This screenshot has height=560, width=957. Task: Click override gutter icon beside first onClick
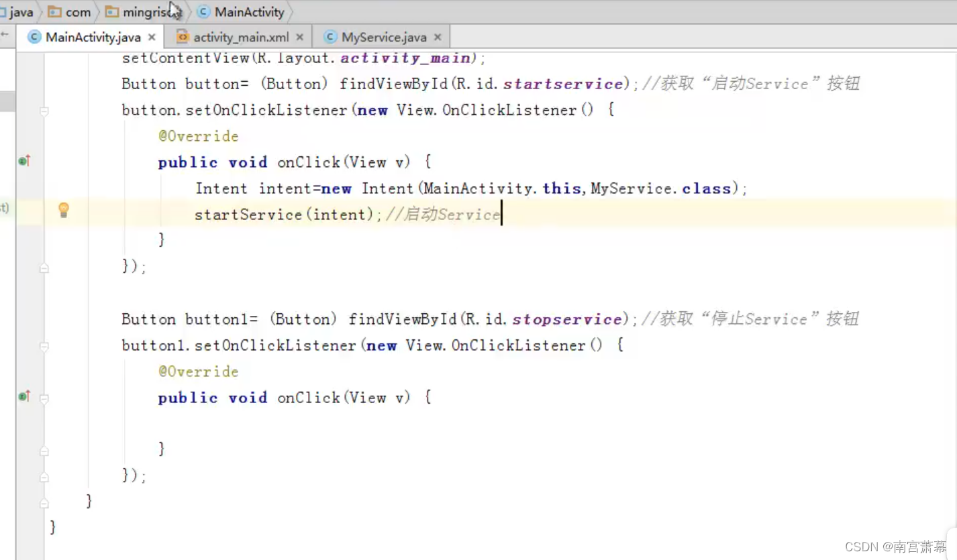tap(24, 161)
